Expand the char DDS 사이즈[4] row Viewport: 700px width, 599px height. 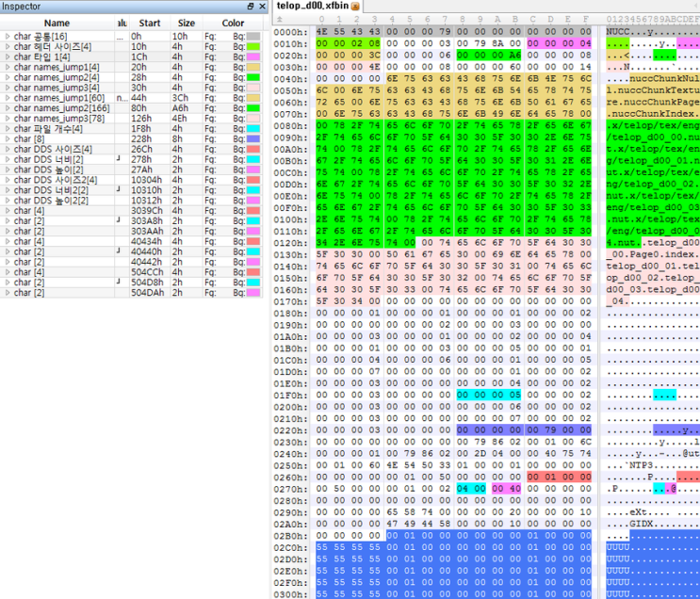point(8,149)
